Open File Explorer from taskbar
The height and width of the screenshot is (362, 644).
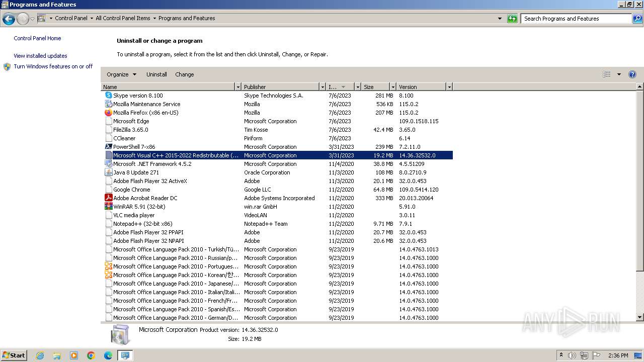(x=57, y=355)
